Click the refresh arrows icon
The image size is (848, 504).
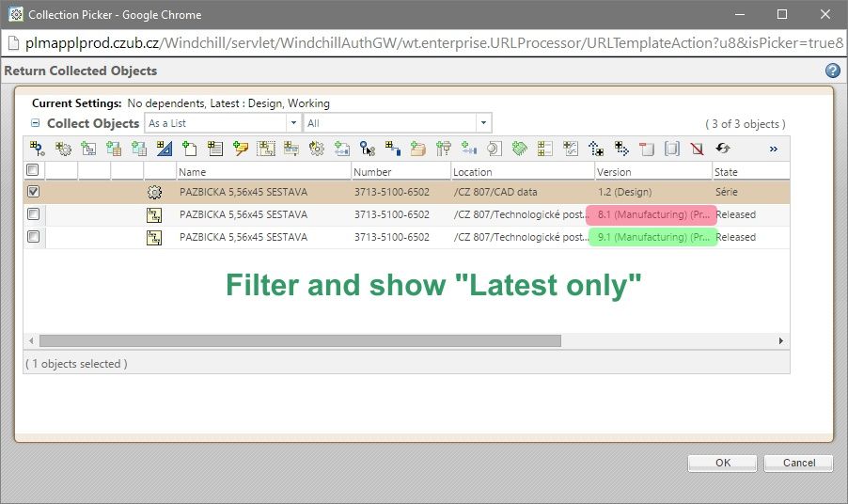[x=723, y=149]
